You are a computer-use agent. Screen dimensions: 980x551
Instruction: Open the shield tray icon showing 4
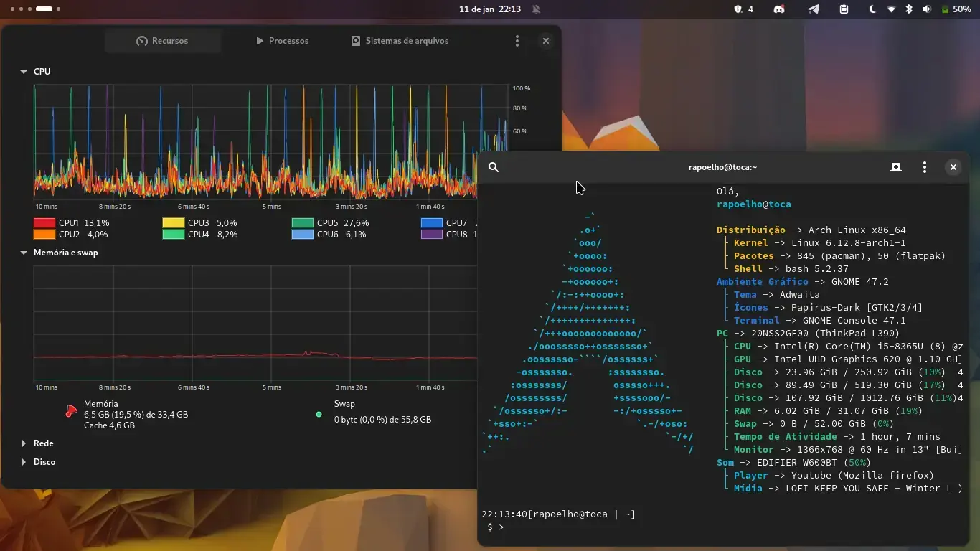743,9
